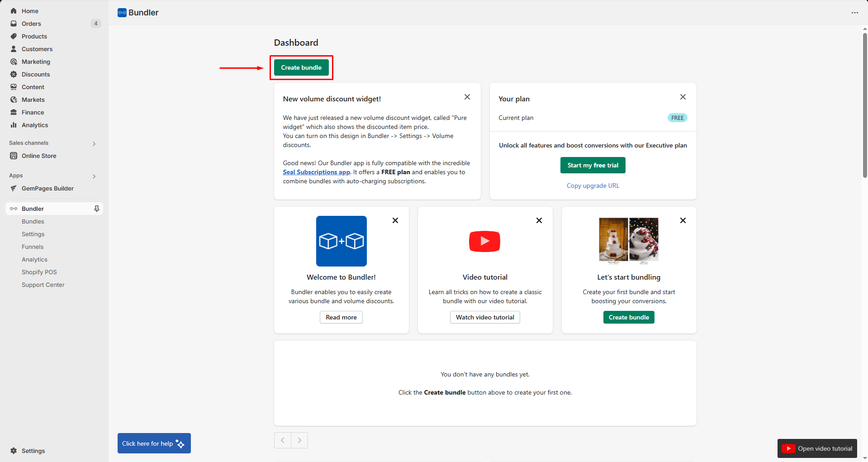Click Start my free trial button
The width and height of the screenshot is (868, 462).
[593, 165]
